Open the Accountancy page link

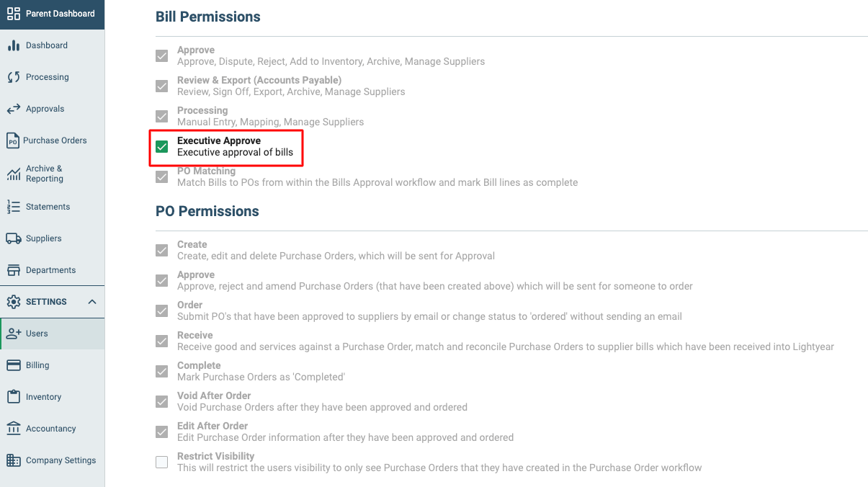click(52, 429)
